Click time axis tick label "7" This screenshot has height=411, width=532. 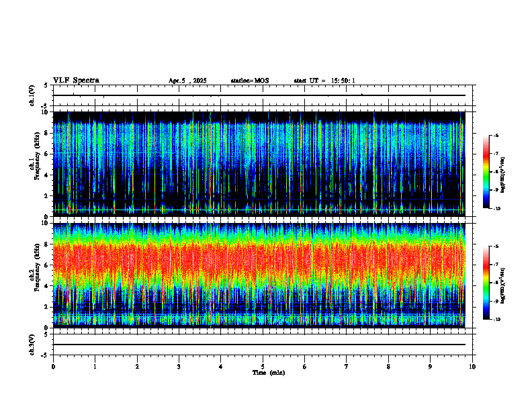[x=347, y=367]
